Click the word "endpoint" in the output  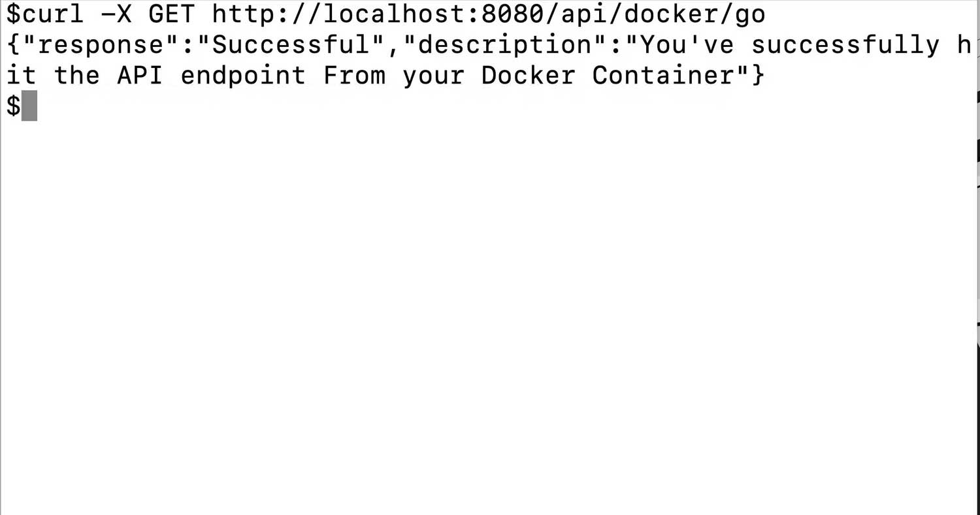click(243, 75)
